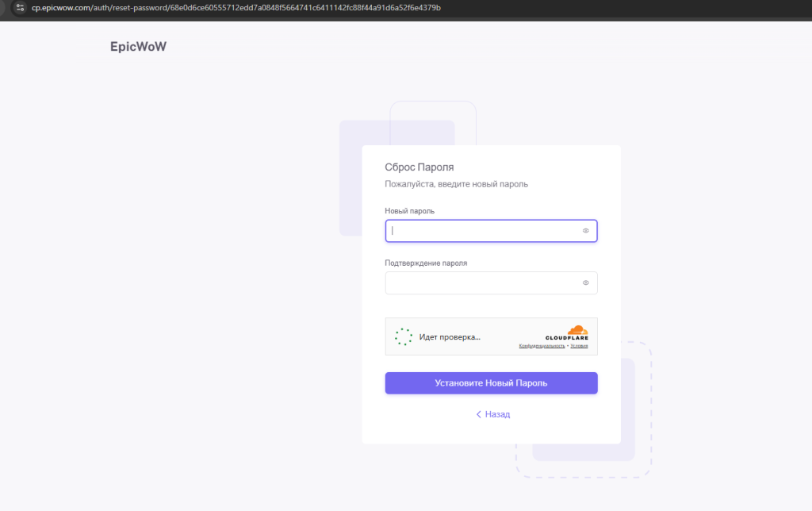
Task: Show the new password using eye icon
Action: 586,231
